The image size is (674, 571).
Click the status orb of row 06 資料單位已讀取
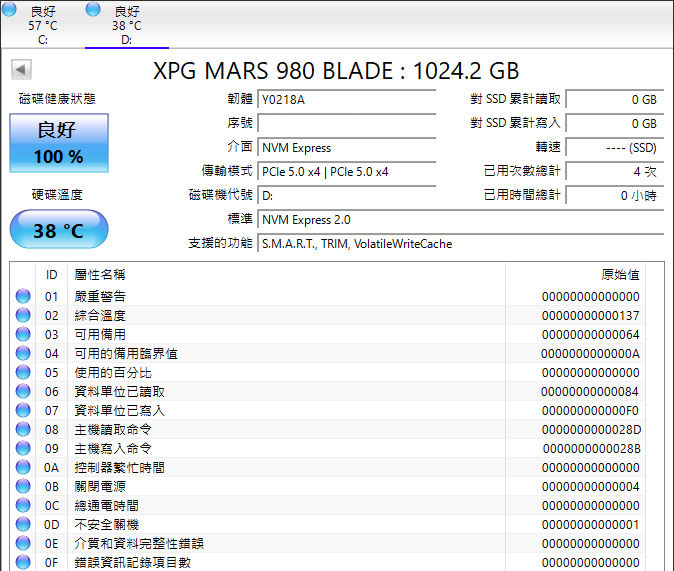tap(23, 391)
